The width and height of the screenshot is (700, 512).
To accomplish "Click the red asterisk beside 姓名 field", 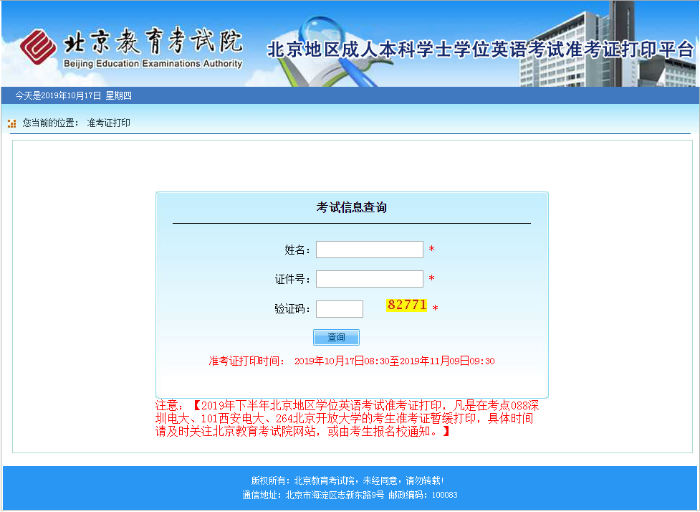I will click(x=432, y=250).
